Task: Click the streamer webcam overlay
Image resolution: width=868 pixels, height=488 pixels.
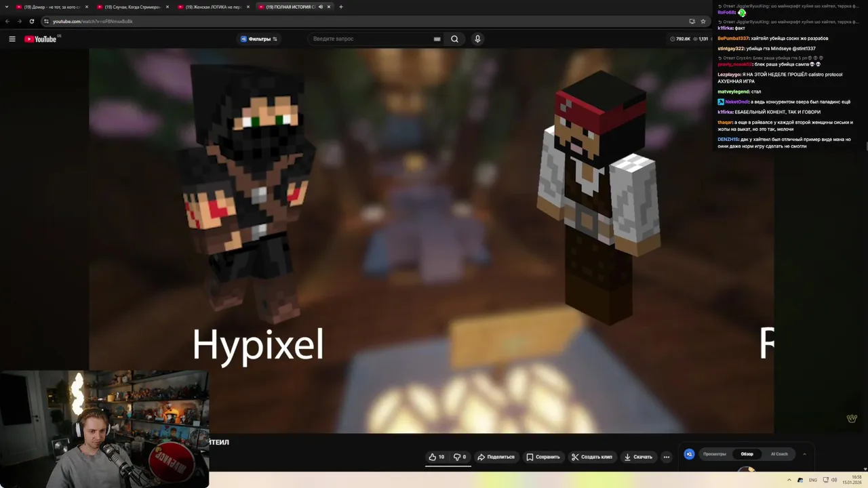Action: (104, 428)
